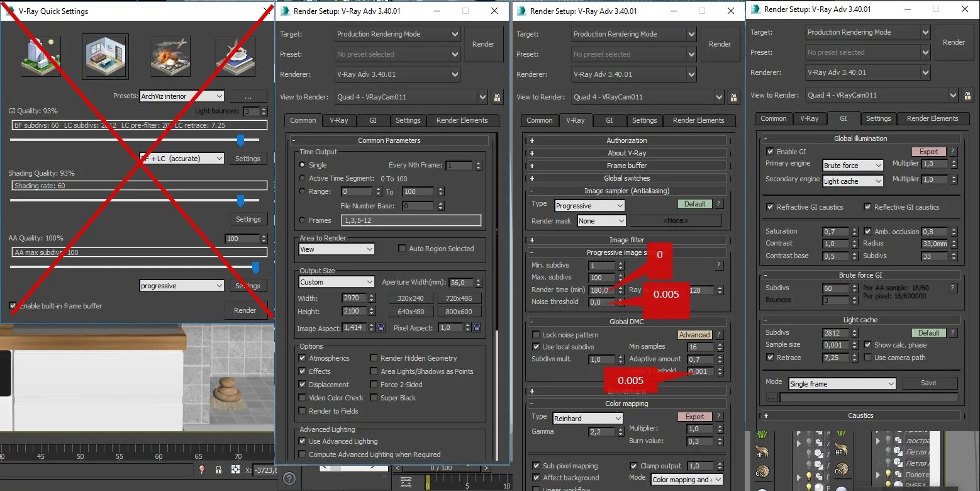Expand the Frame buffer rollout

pyautogui.click(x=626, y=166)
